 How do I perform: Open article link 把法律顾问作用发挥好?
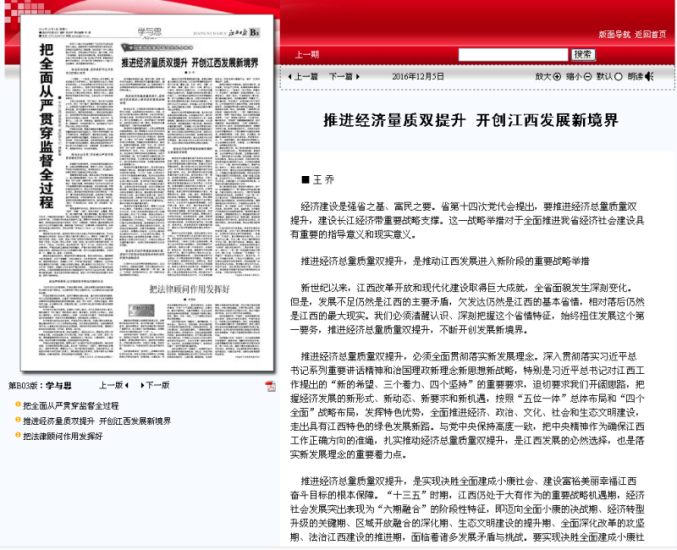pos(63,436)
